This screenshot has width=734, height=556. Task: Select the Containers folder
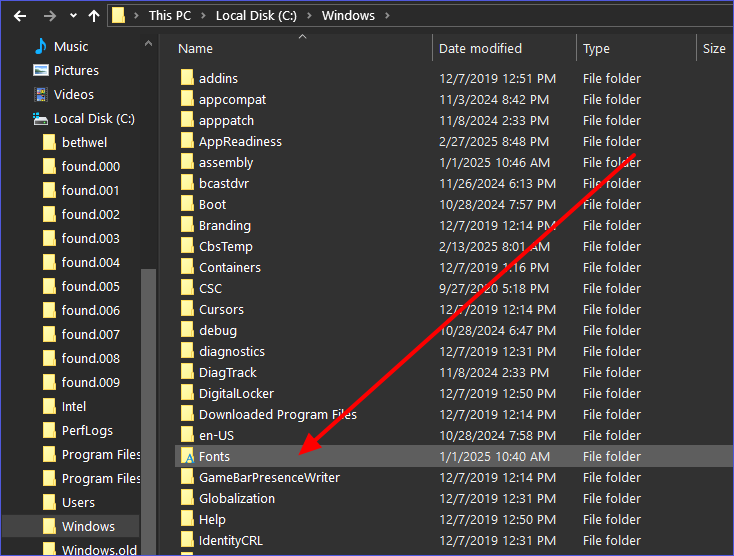[230, 268]
